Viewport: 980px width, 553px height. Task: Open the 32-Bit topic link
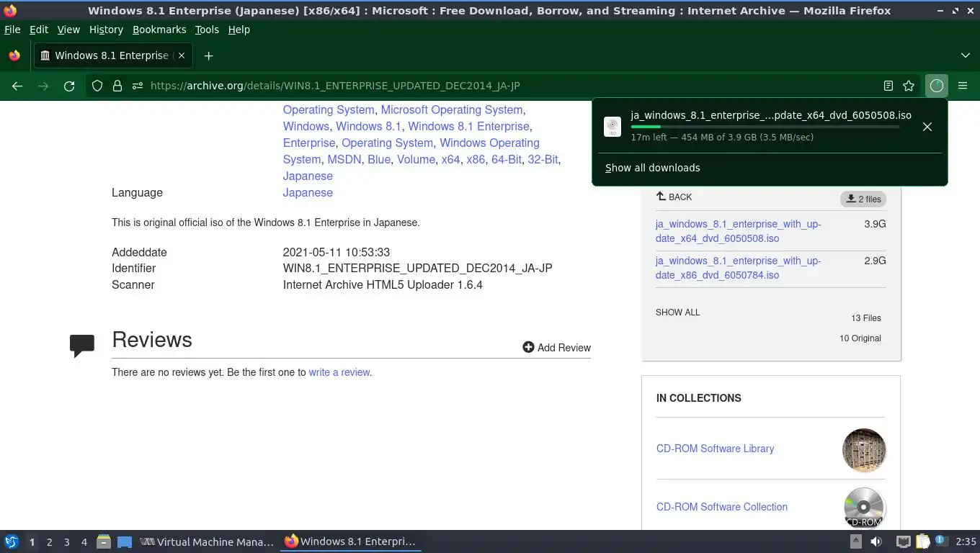(543, 159)
